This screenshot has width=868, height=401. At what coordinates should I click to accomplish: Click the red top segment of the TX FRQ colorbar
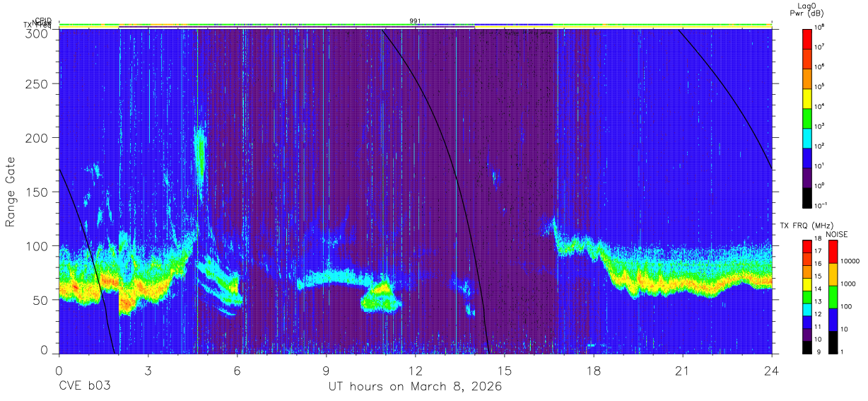pos(807,247)
